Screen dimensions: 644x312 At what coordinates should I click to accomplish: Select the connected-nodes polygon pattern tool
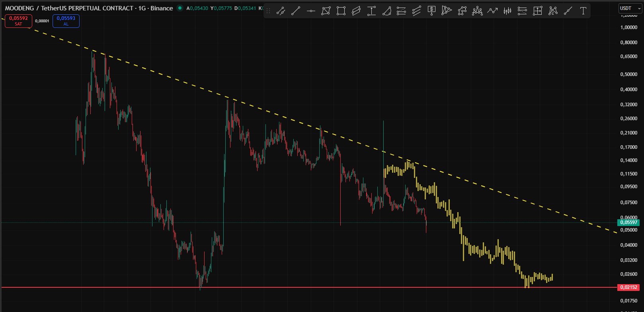462,11
